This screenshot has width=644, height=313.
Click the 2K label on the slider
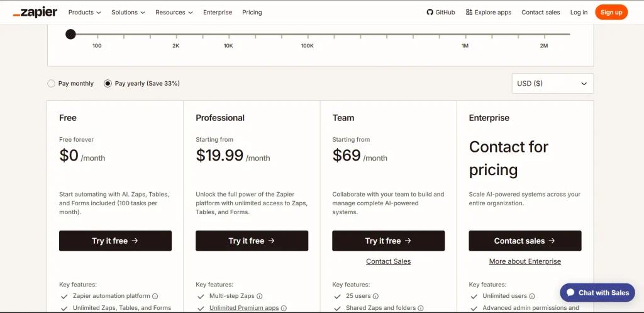point(176,46)
